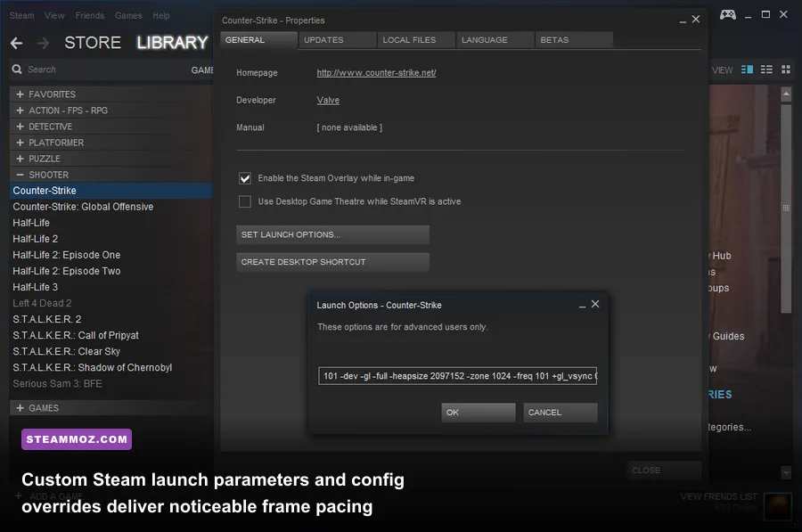Click CANCEL in Launch Options dialog
The width and height of the screenshot is (802, 532).
(x=561, y=413)
